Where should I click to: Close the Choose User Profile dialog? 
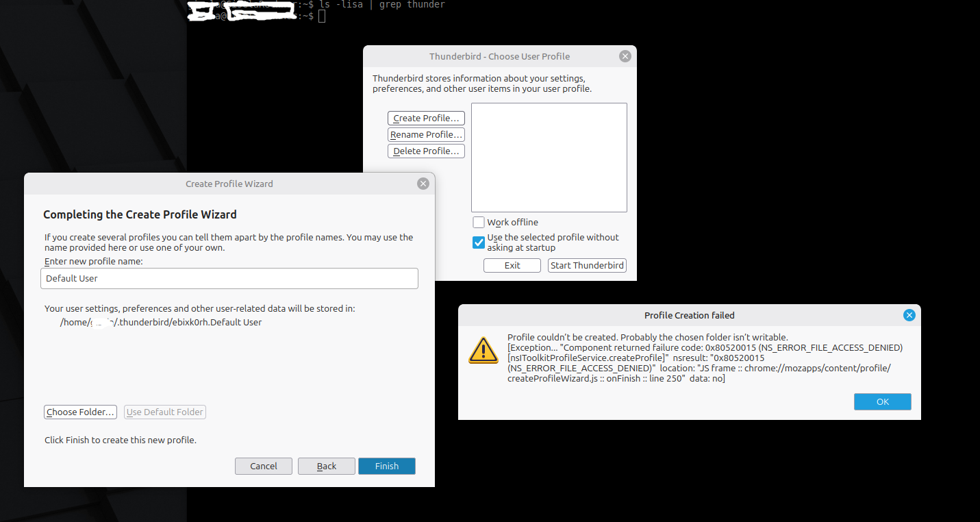coord(625,56)
